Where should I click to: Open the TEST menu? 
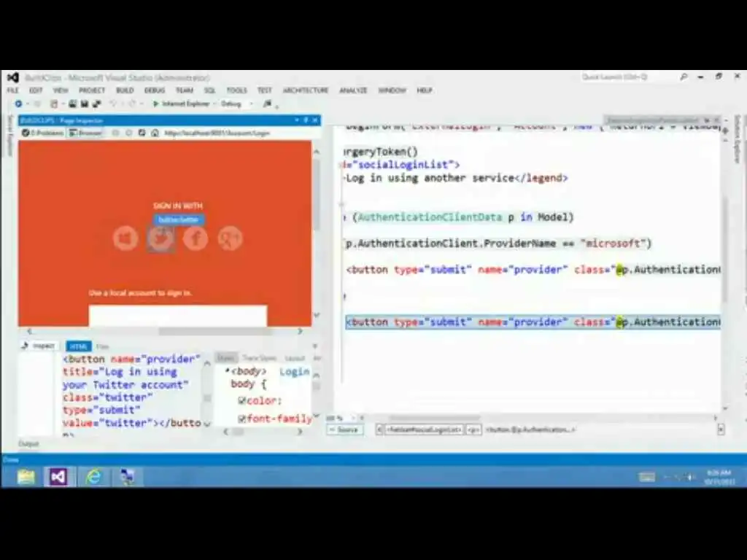[264, 90]
